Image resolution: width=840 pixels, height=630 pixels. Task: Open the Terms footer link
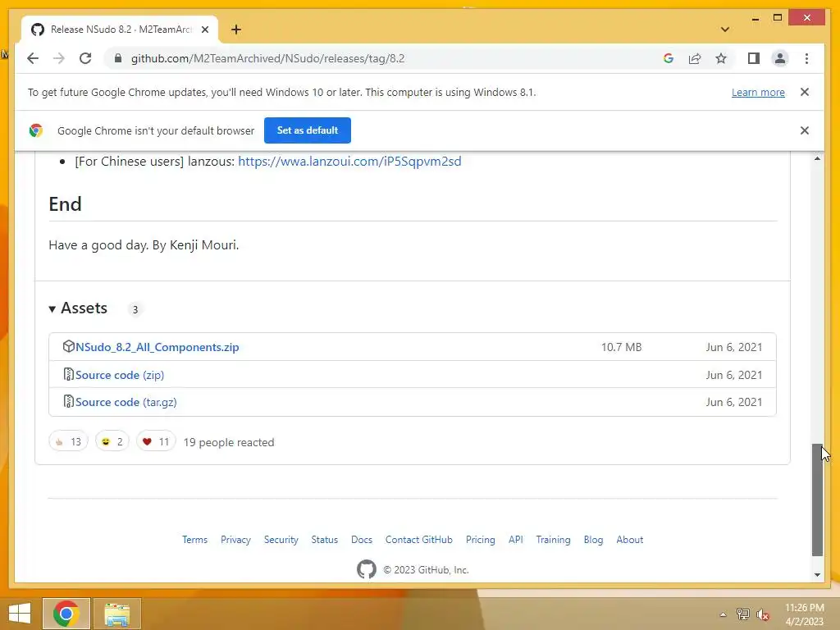(194, 540)
